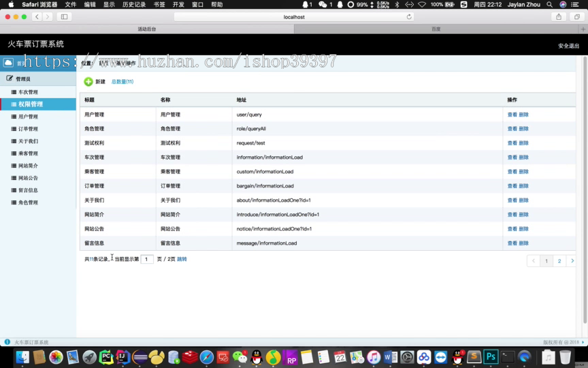Open Trash in the dock
Viewport: 588px width, 368px height.
(x=565, y=356)
